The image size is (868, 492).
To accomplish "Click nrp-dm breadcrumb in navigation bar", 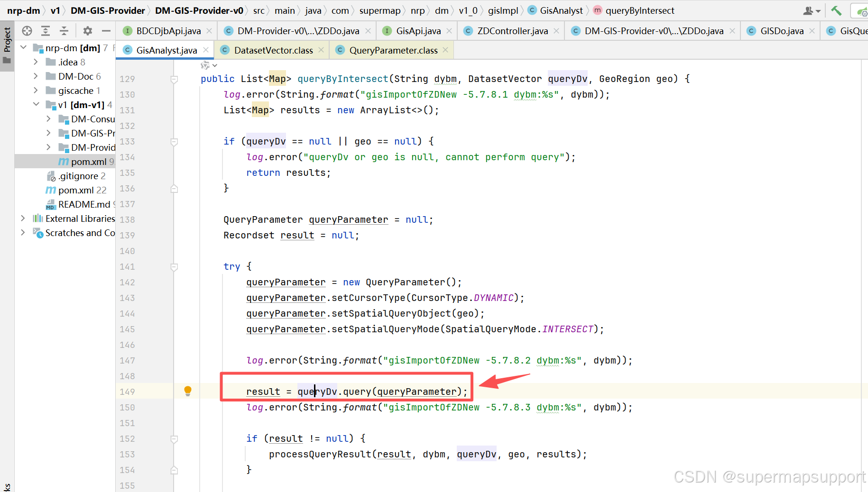I will (23, 10).
